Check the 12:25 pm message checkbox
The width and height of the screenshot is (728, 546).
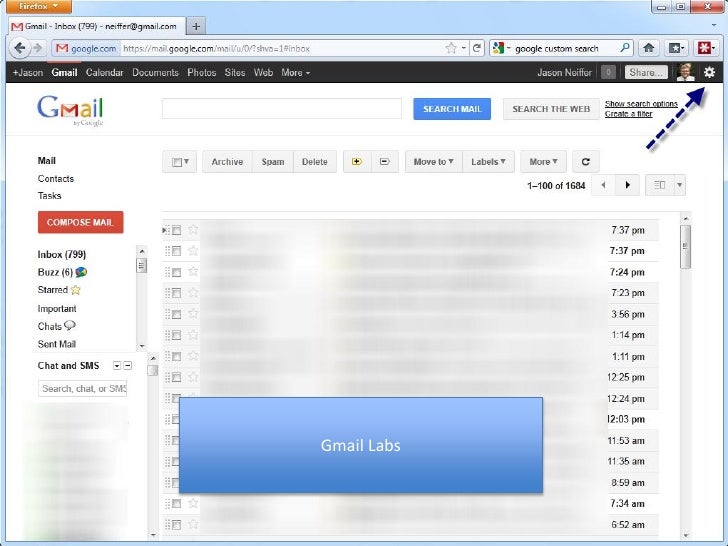[x=176, y=377]
